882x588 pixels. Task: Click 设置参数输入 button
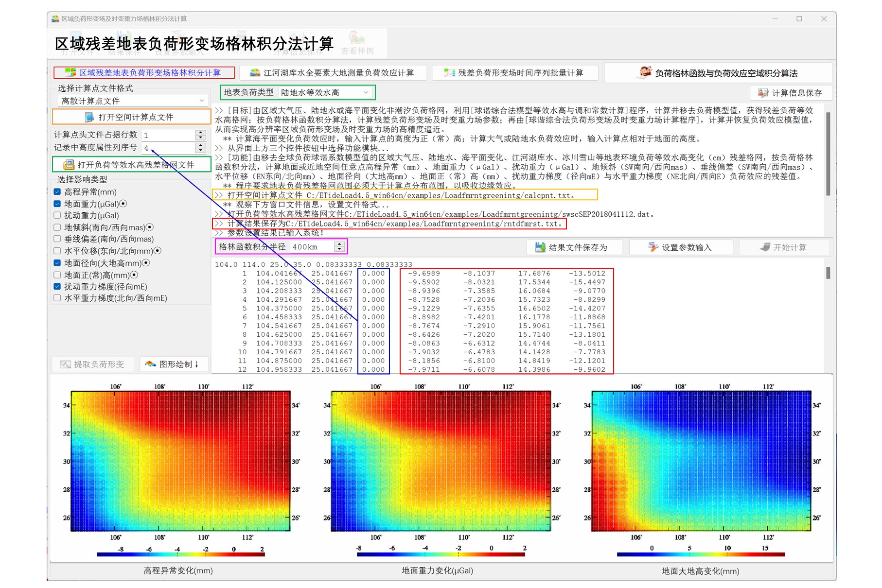(681, 247)
